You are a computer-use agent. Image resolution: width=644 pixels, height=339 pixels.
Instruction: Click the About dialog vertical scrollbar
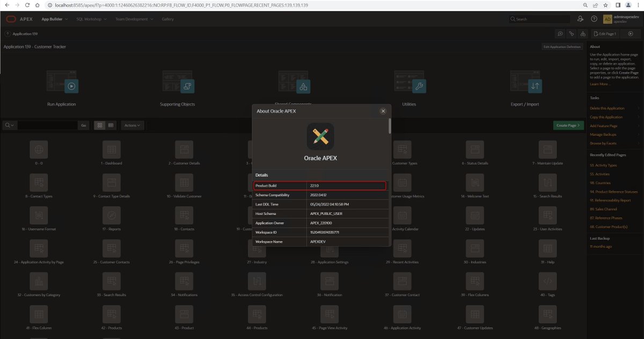click(x=390, y=126)
